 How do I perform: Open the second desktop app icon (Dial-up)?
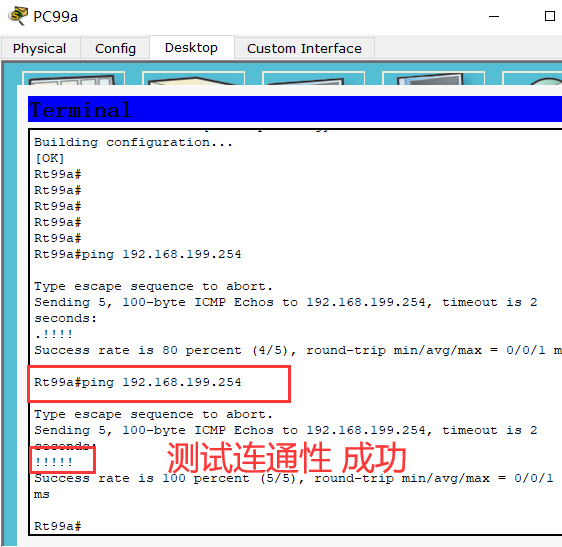(194, 79)
